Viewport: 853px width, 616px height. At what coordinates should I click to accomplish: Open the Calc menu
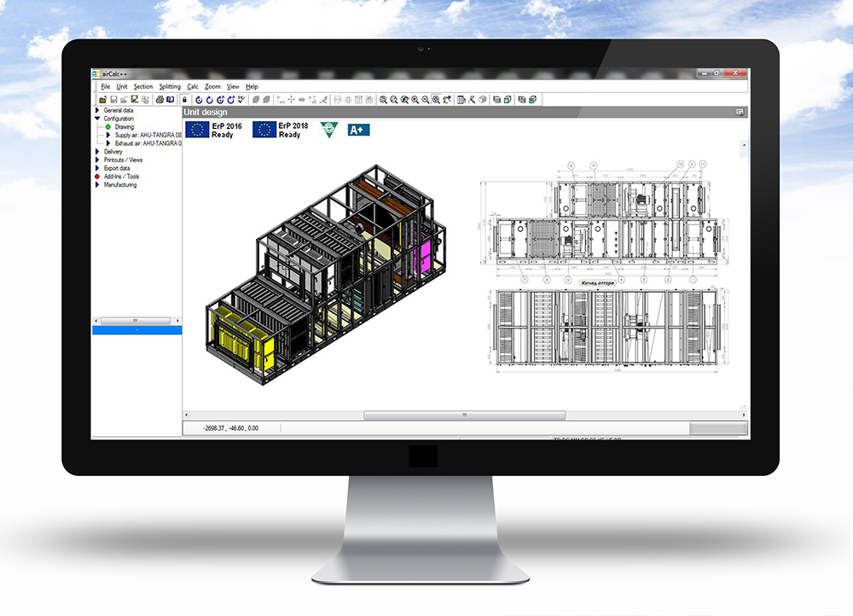click(193, 86)
